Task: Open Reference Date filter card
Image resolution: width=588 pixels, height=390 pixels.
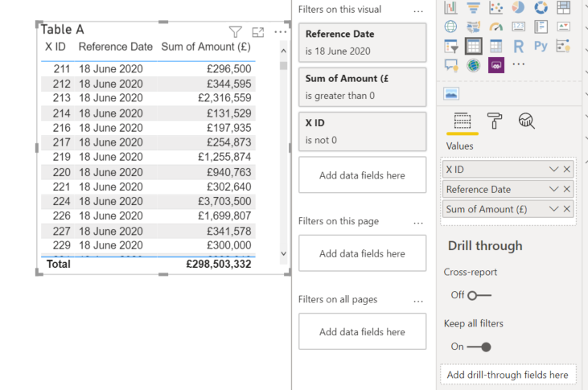Action: pyautogui.click(x=362, y=43)
